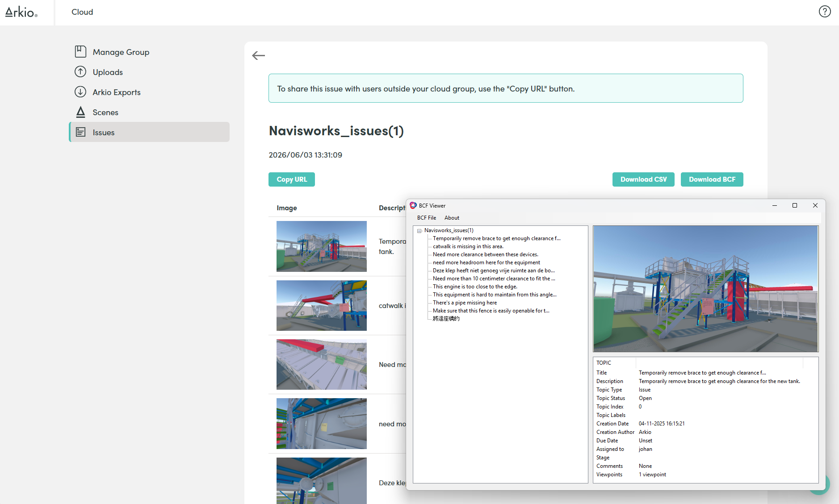Click the full Description value in details
Screen dimensions: 839x504
719,381
